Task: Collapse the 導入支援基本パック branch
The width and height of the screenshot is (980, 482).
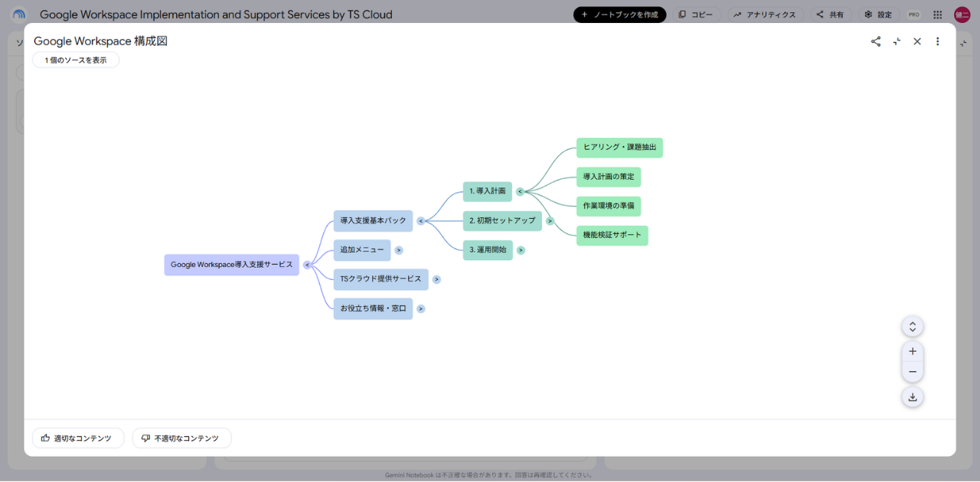Action: (x=420, y=221)
